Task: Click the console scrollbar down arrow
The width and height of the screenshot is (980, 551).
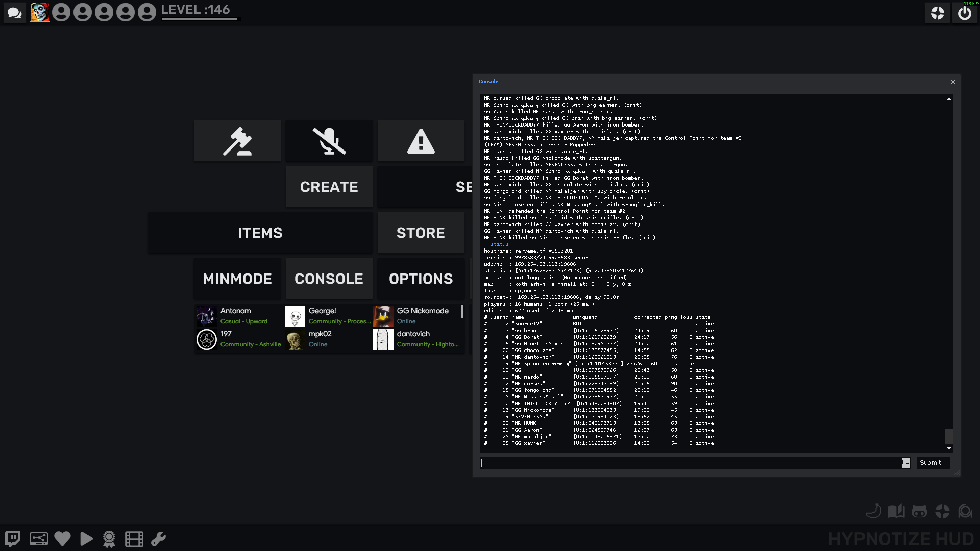Action: [949, 448]
